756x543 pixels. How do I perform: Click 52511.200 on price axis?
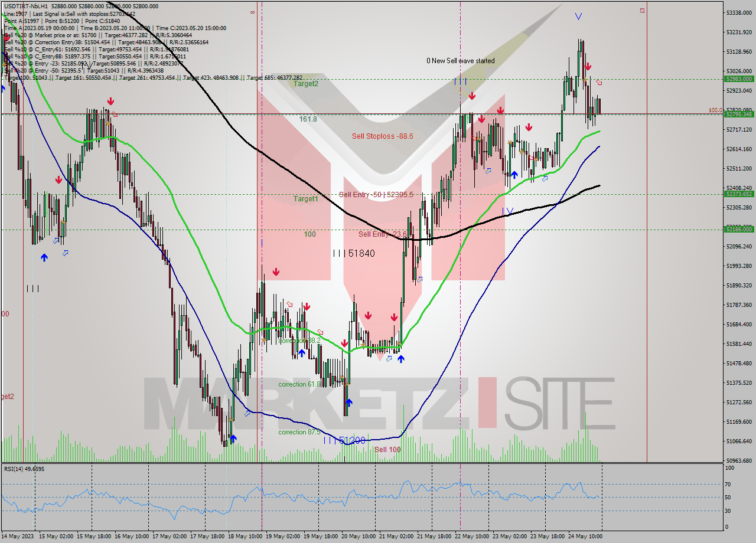(739, 168)
